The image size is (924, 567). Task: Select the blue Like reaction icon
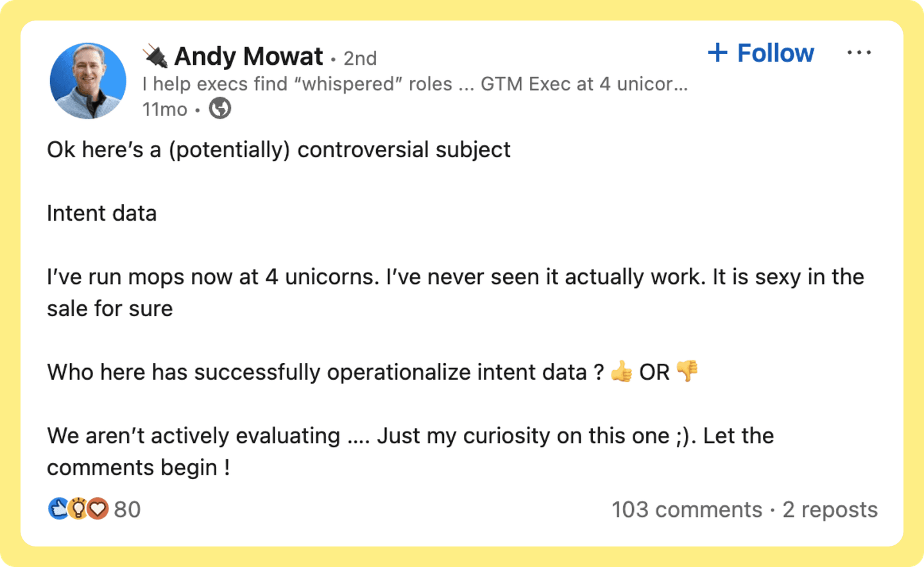(x=58, y=509)
